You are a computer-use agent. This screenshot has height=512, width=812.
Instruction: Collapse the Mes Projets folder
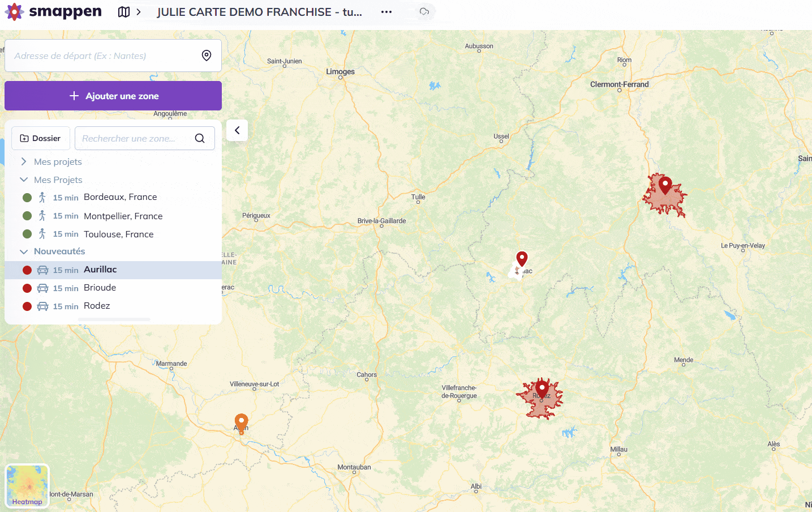24,180
